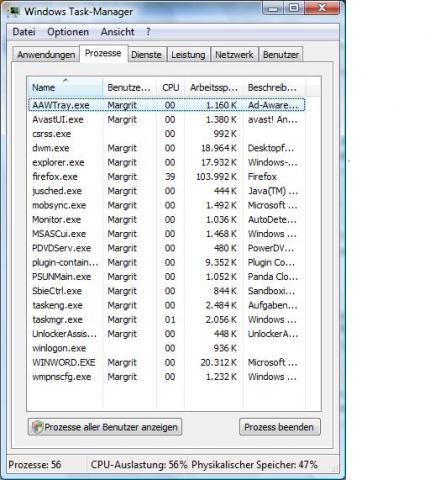Click Prozess beenden button
The width and height of the screenshot is (430, 480).
[279, 427]
